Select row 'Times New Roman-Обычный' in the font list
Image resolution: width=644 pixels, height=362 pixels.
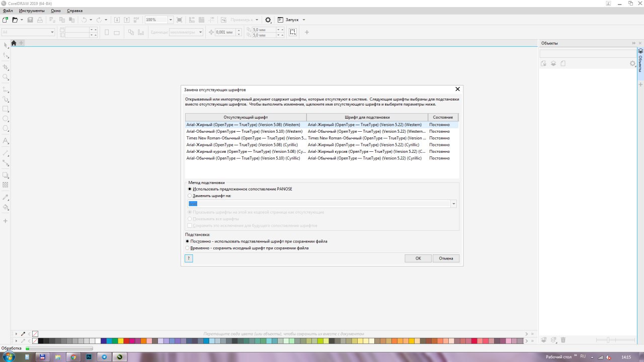(x=322, y=138)
